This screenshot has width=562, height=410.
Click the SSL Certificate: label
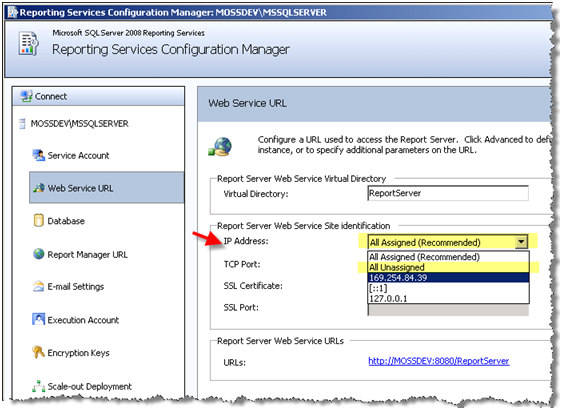point(253,286)
